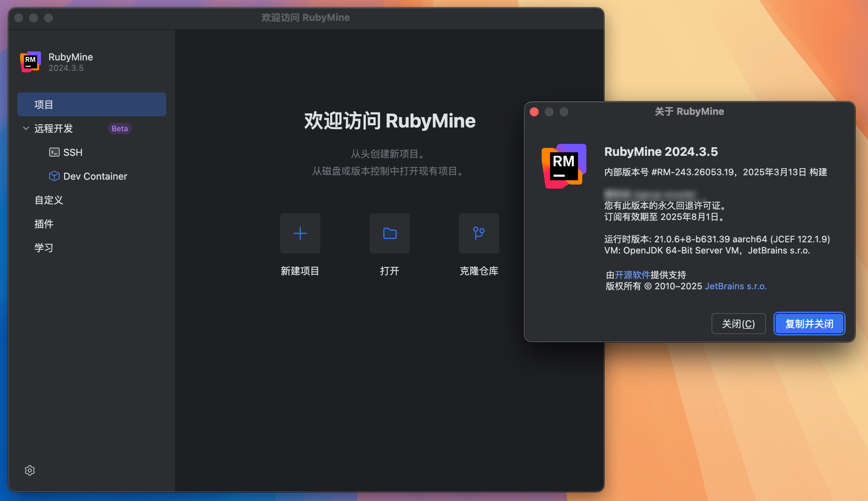Open the 学习 section

pyautogui.click(x=44, y=248)
